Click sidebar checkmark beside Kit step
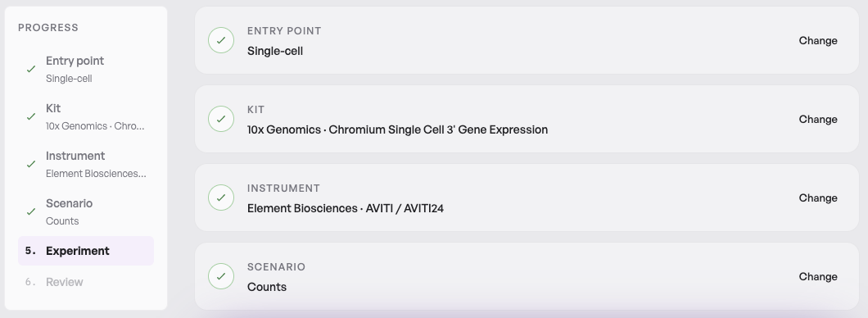This screenshot has width=868, height=318. (31, 117)
